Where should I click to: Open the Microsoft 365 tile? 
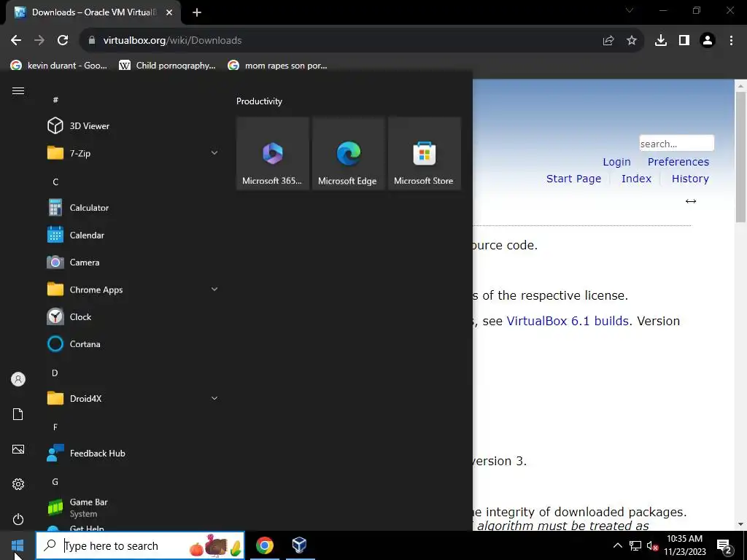[x=273, y=153]
